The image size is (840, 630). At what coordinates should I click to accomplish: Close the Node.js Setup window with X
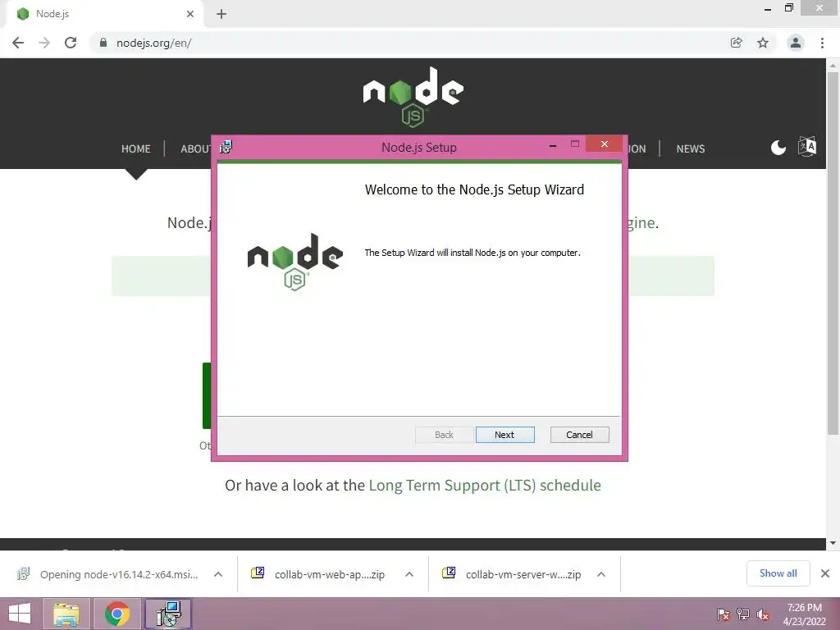click(x=605, y=144)
